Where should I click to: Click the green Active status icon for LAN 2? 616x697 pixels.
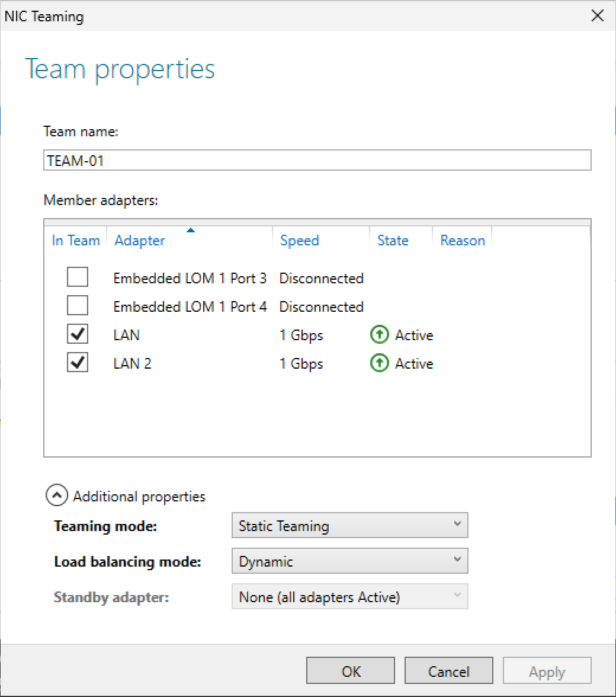(x=378, y=364)
